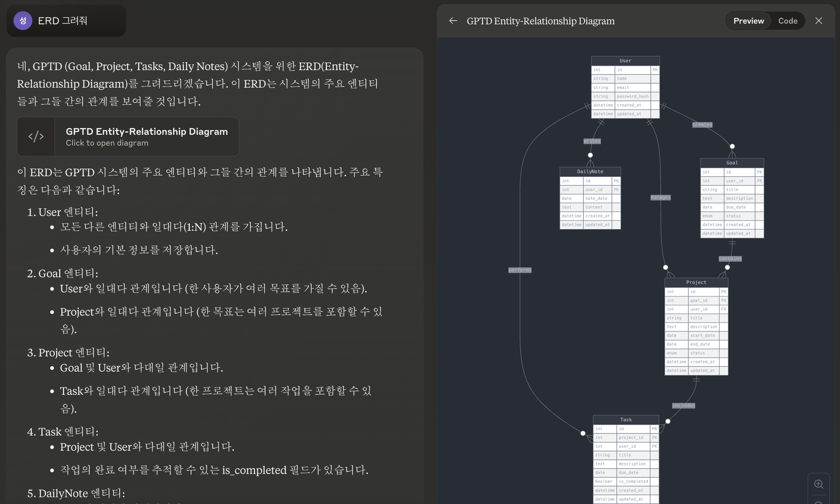
Task: Click the back arrow in diagram panel
Action: point(453,21)
